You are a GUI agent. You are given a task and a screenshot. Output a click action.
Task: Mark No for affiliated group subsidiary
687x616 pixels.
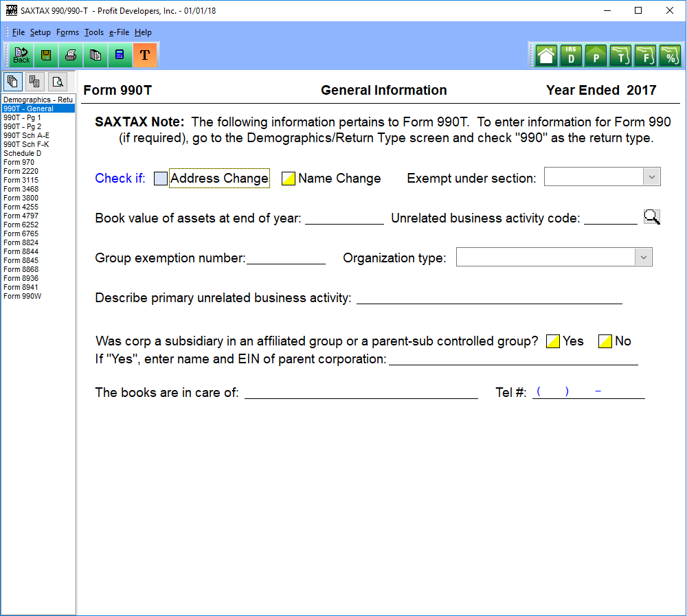point(605,341)
